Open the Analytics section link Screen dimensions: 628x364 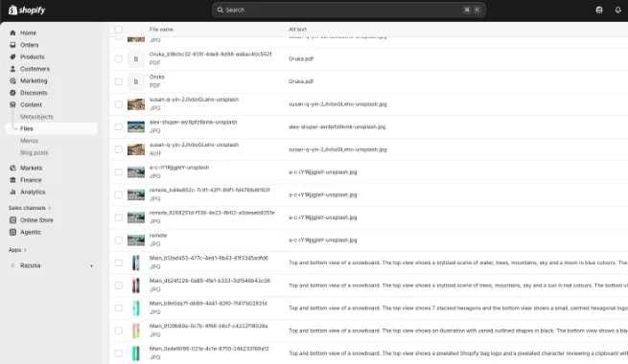coord(33,192)
